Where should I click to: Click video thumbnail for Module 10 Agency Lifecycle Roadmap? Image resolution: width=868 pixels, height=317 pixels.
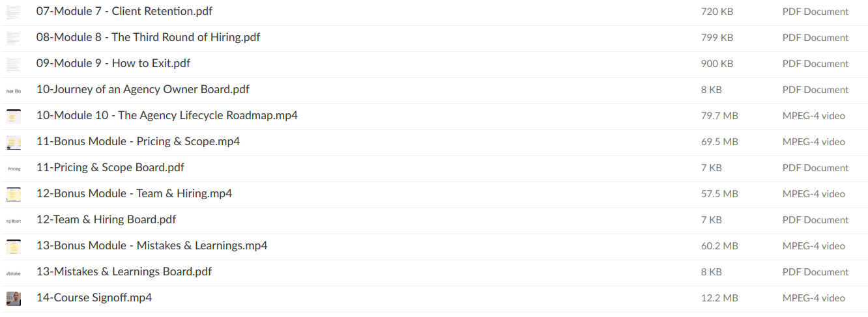tap(13, 116)
